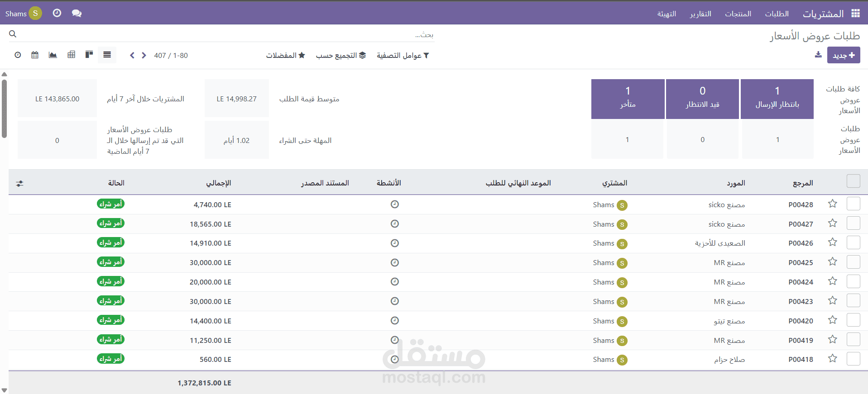Switch to activity view clock icon

pos(18,55)
